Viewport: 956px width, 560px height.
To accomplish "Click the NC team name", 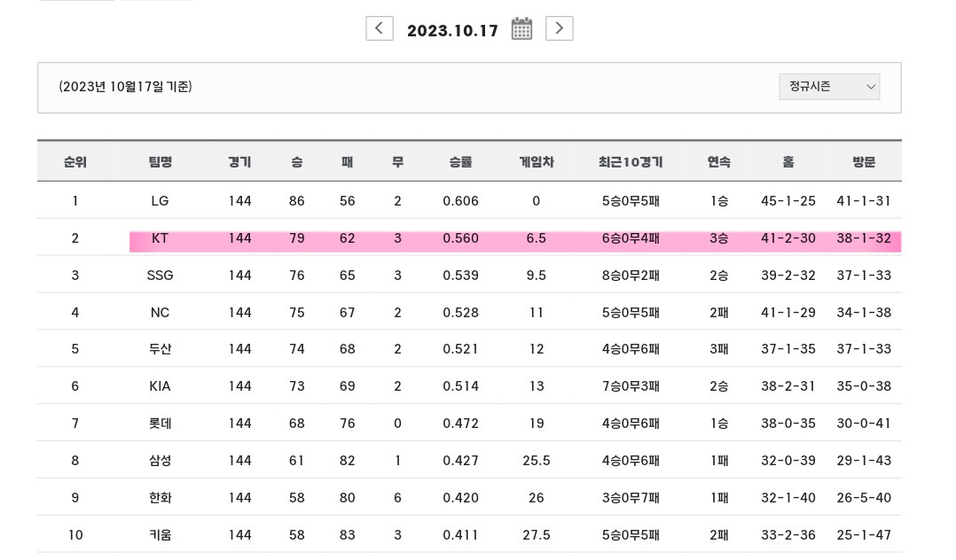I will (x=160, y=313).
